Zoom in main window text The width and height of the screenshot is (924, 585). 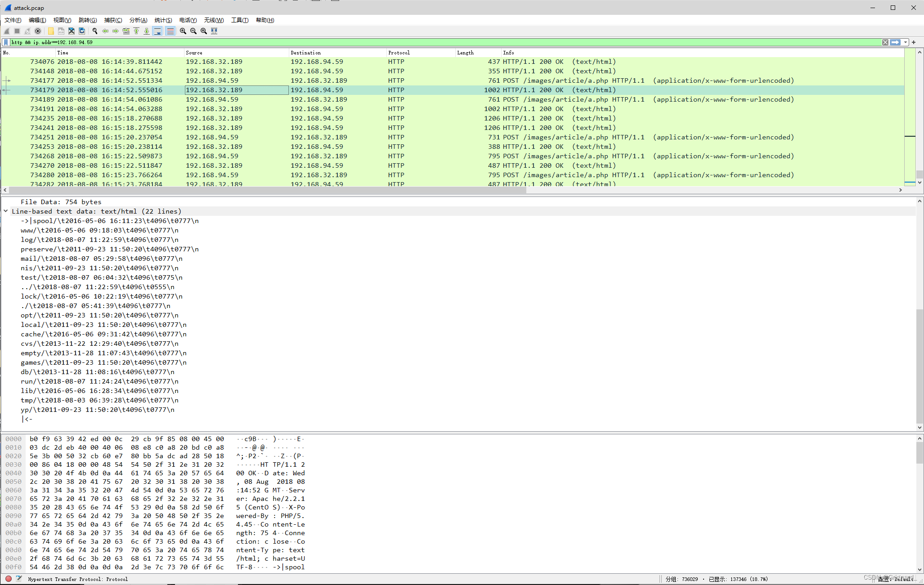coord(183,31)
